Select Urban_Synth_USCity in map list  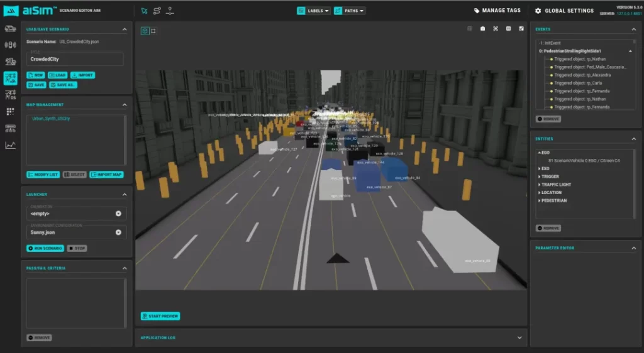coord(51,118)
